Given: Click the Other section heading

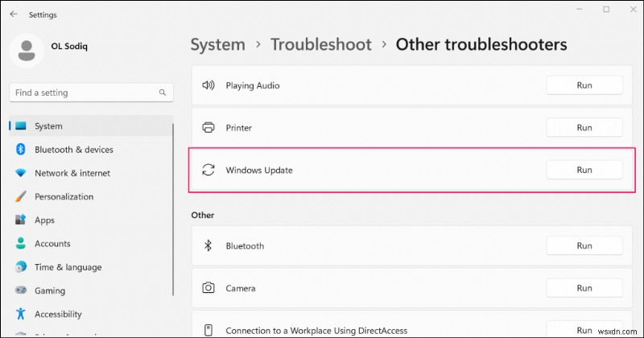Looking at the screenshot, I should click(203, 215).
